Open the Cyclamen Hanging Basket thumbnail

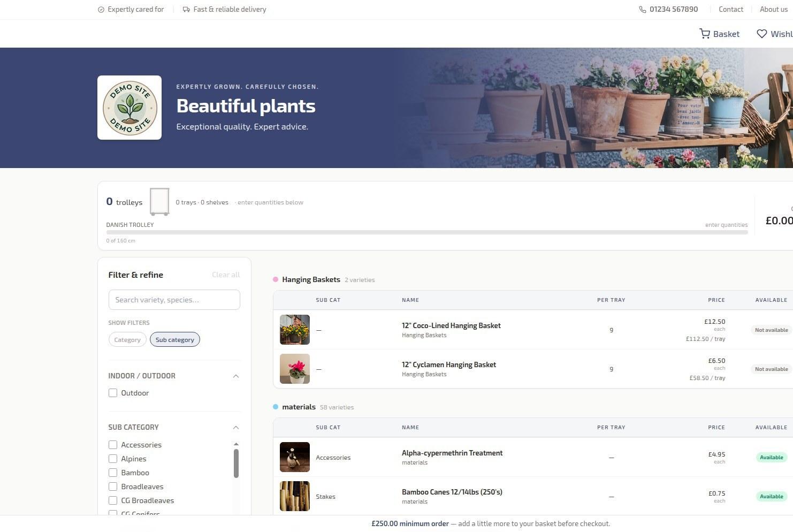(295, 369)
